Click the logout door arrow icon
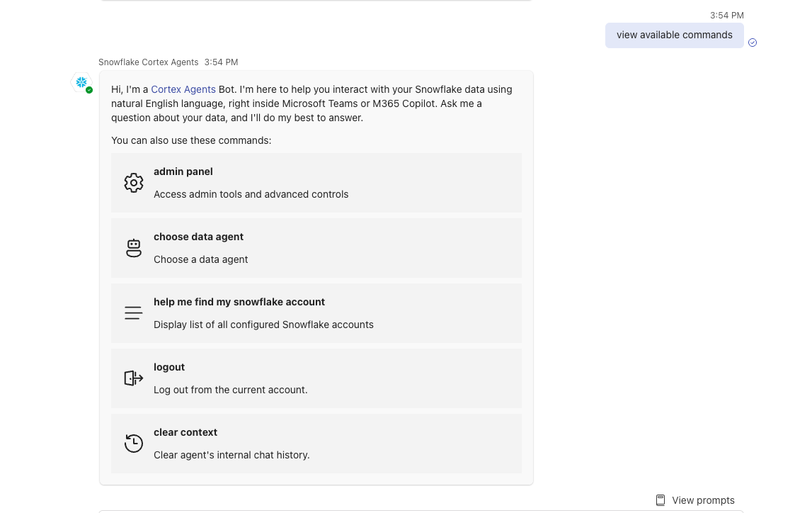The height and width of the screenshot is (513, 812). (x=134, y=378)
